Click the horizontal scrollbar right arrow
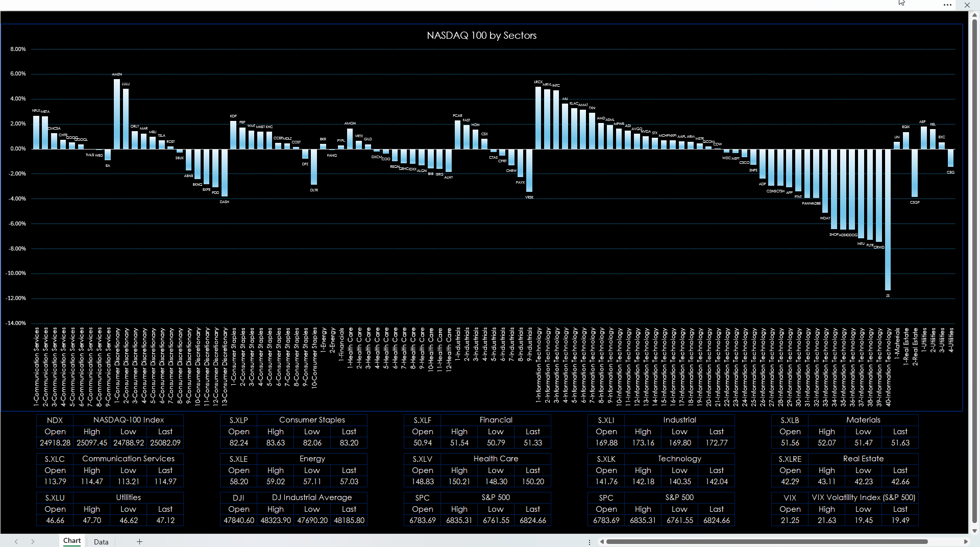 [965, 541]
